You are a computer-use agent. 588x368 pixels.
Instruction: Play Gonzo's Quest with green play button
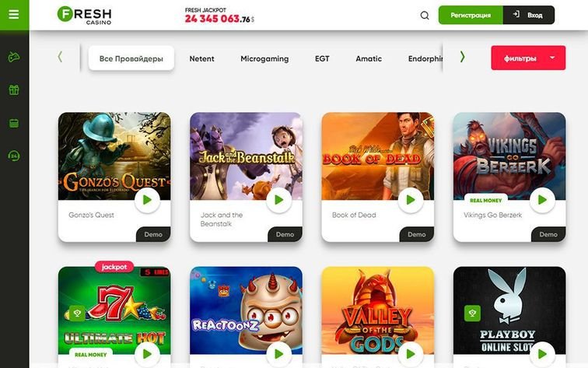[x=147, y=200]
